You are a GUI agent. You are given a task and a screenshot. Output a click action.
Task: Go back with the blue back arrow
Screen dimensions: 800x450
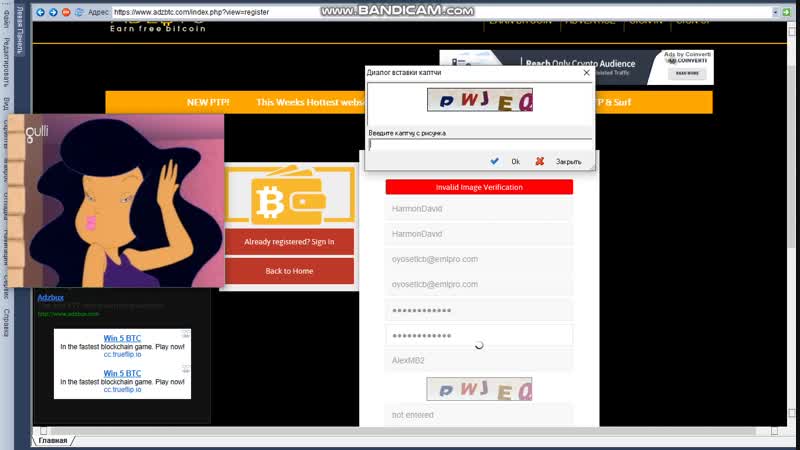tap(40, 12)
